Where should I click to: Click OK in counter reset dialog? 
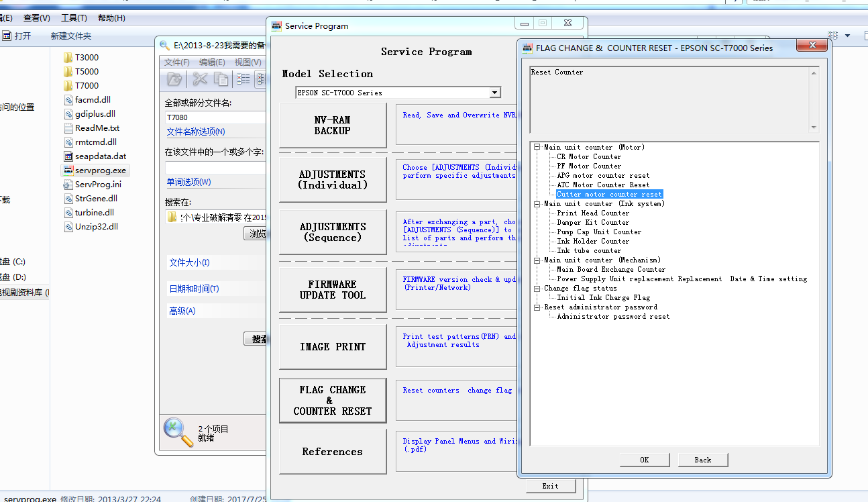tap(645, 460)
